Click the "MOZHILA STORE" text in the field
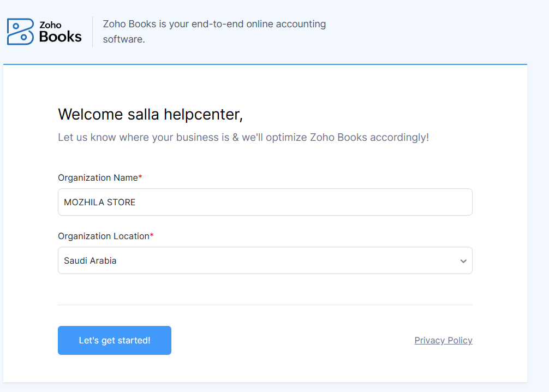The width and height of the screenshot is (549, 392). [99, 203]
